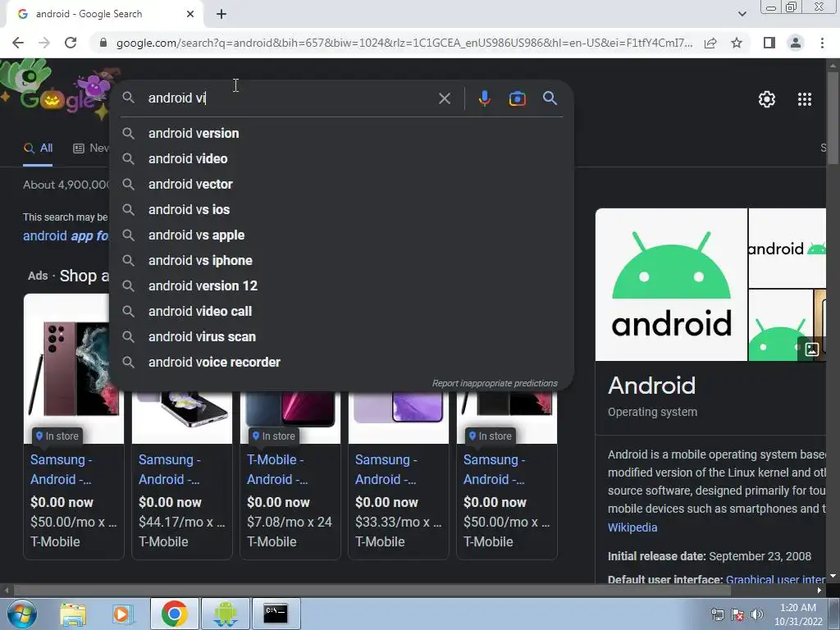Image resolution: width=840 pixels, height=630 pixels.
Task: Click the address bar URL
Action: [404, 43]
